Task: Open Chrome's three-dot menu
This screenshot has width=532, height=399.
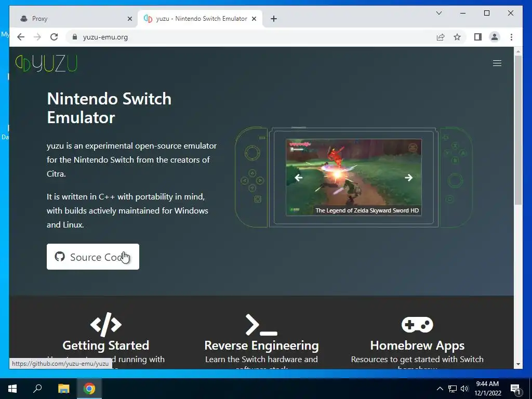Action: pyautogui.click(x=511, y=37)
